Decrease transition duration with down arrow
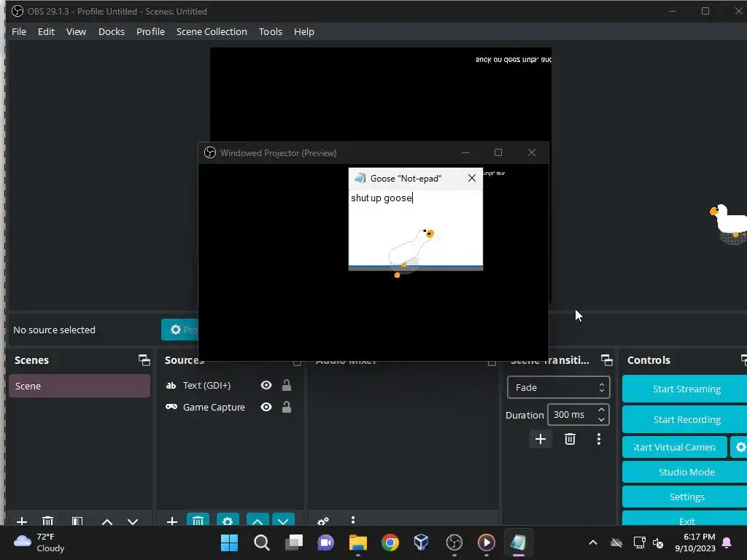Screen dimensions: 747x560 pyautogui.click(x=601, y=419)
